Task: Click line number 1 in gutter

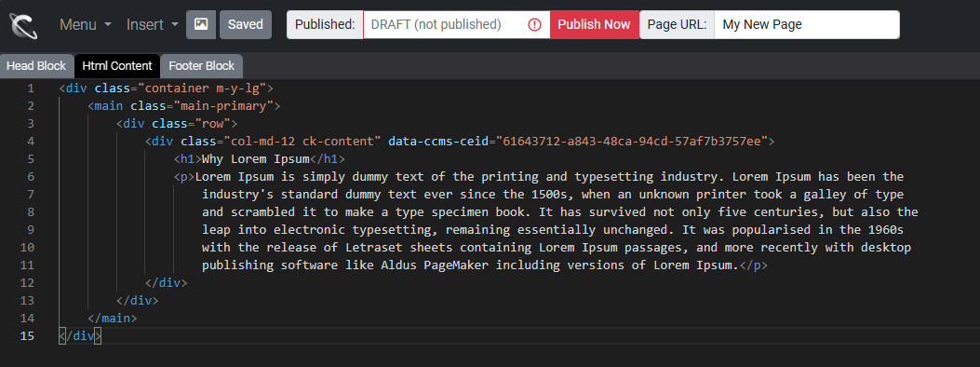Action: [x=31, y=88]
